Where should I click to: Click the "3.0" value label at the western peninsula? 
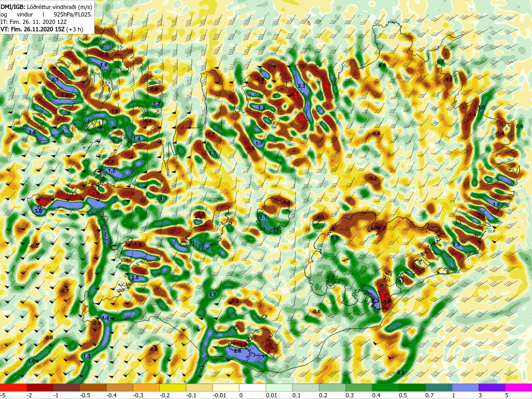[x=38, y=211]
